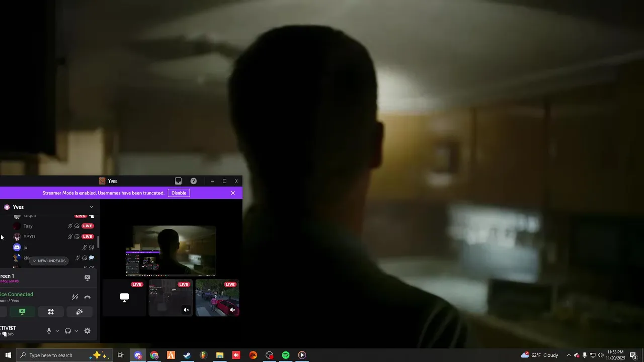
Task: Open the volume control tray icon
Action: tap(600, 355)
